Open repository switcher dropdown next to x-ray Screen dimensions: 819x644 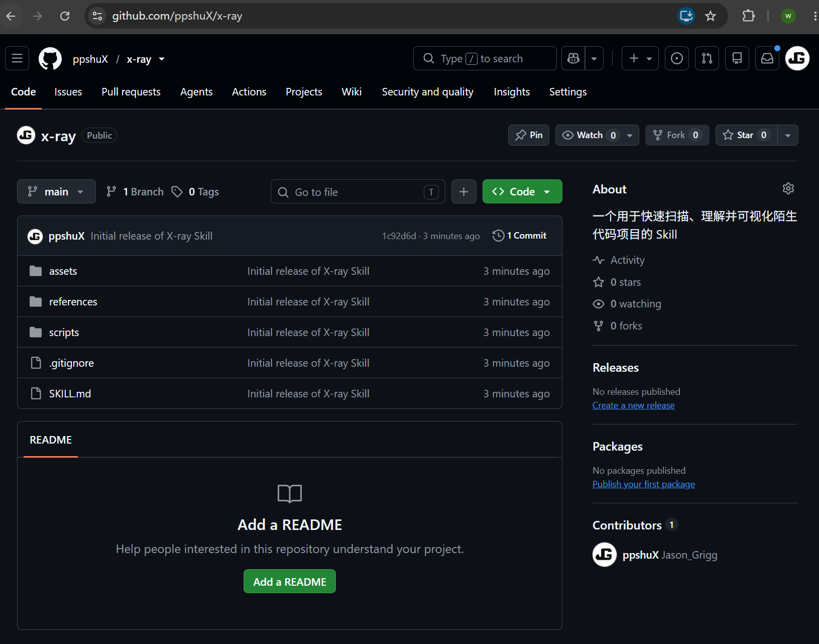162,59
